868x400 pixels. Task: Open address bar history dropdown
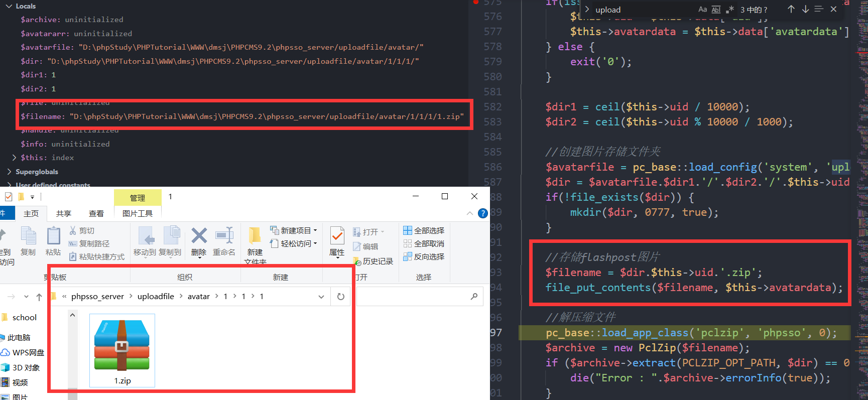coord(321,297)
